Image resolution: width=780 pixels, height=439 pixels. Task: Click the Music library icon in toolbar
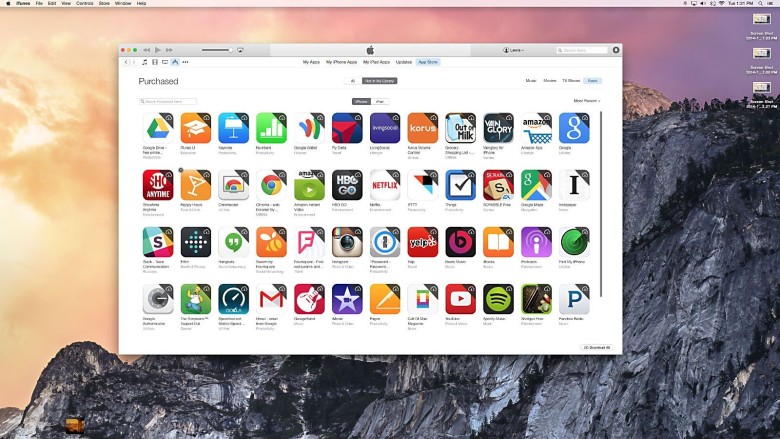pyautogui.click(x=144, y=62)
